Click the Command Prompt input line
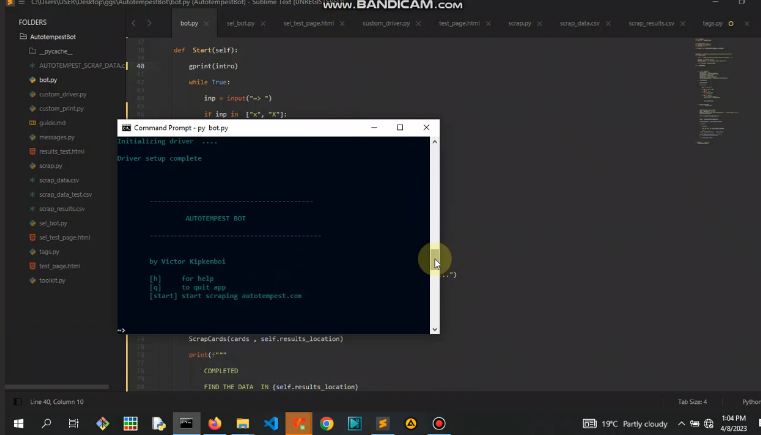This screenshot has width=761, height=435. (x=270, y=329)
